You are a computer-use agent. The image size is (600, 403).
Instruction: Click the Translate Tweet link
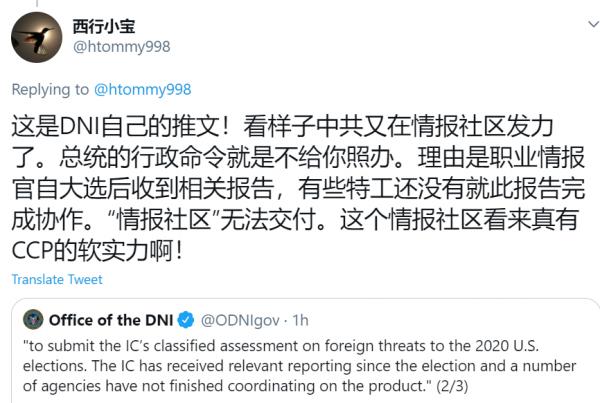[57, 279]
